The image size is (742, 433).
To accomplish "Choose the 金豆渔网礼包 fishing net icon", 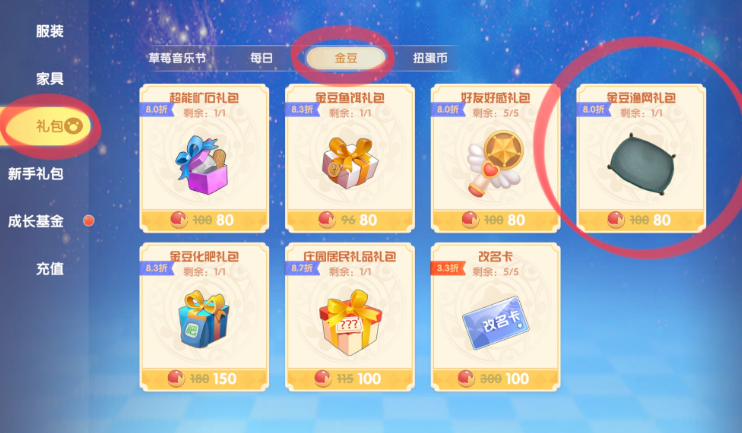I will tap(642, 164).
